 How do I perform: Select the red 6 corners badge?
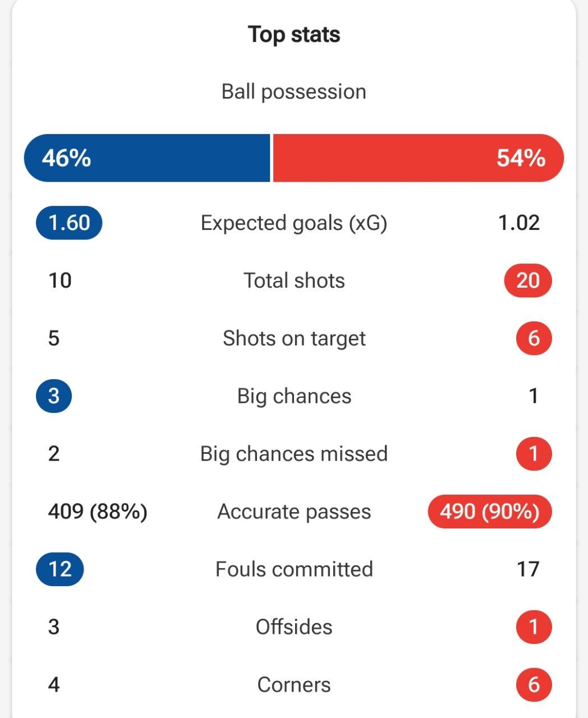(534, 685)
